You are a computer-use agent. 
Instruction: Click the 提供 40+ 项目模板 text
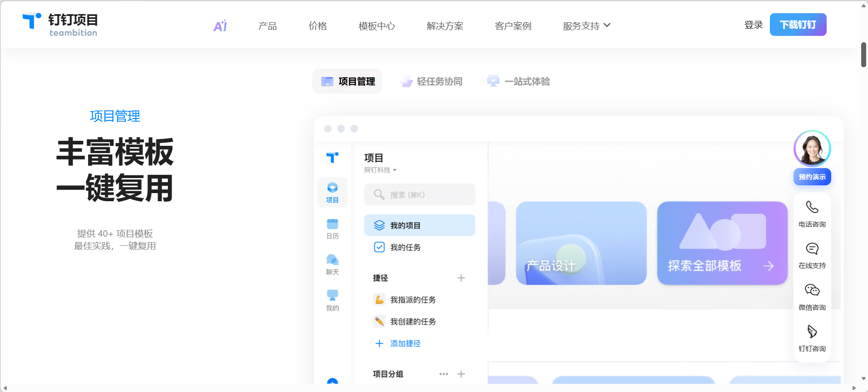coord(115,233)
